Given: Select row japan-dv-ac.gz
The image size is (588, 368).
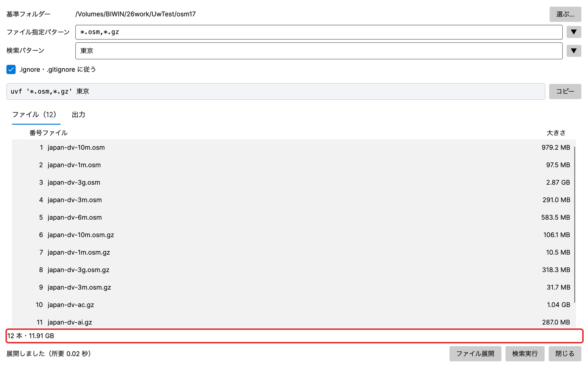Looking at the screenshot, I should [x=293, y=305].
